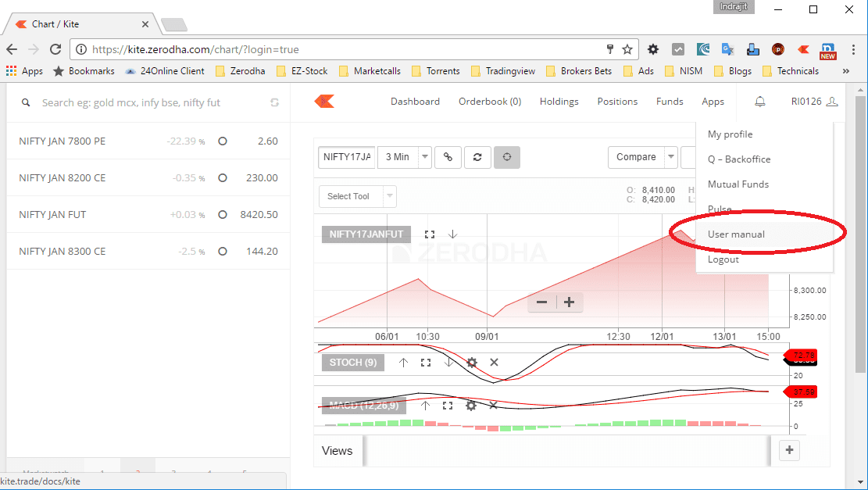Click the circle icon on NIFTY JAN FUT row
Screen dimensions: 868x490
[x=223, y=214]
